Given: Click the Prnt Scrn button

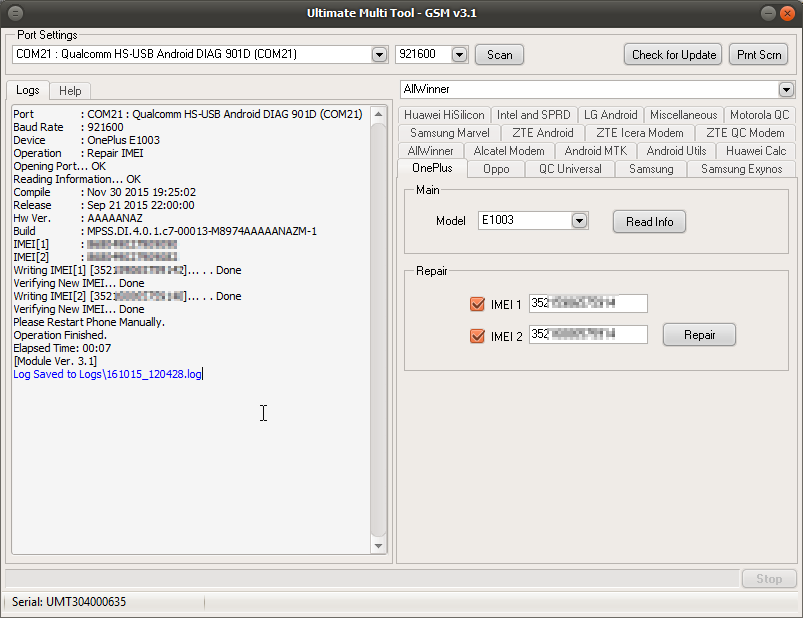Looking at the screenshot, I should [758, 55].
